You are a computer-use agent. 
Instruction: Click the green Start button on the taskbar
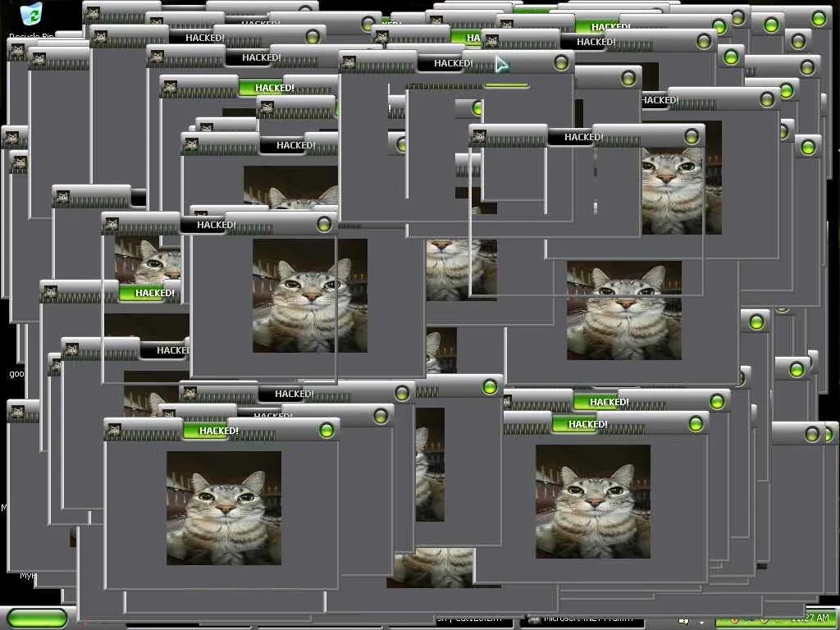coord(38,618)
